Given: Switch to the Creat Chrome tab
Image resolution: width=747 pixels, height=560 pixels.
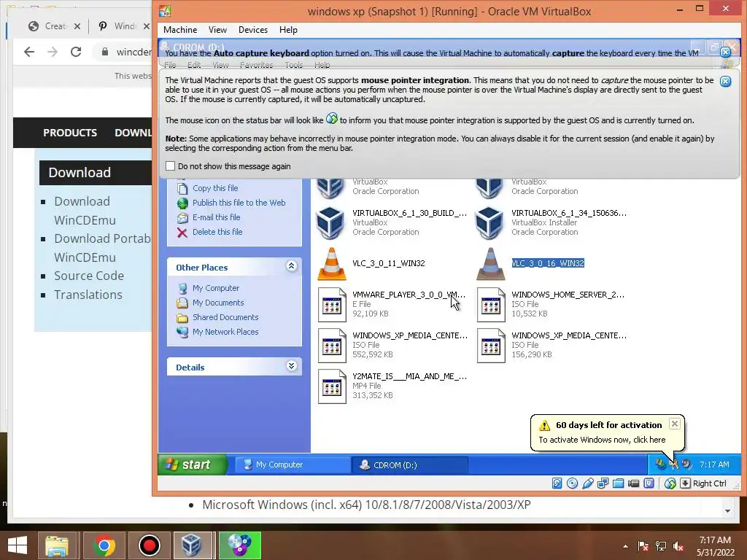Looking at the screenshot, I should [x=54, y=26].
